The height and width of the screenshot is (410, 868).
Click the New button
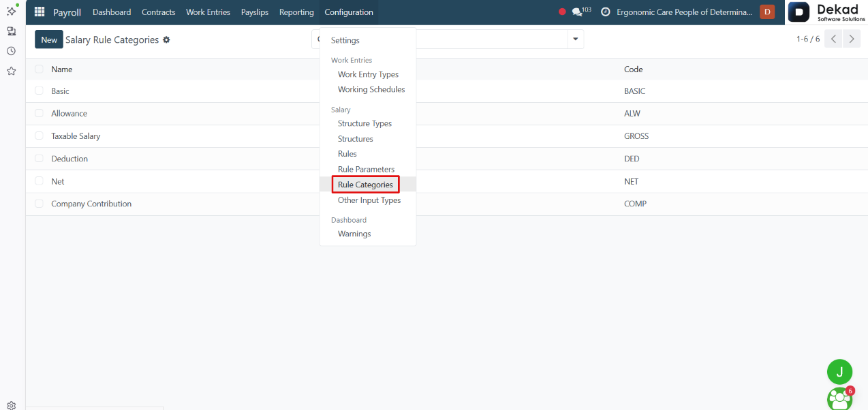point(49,40)
